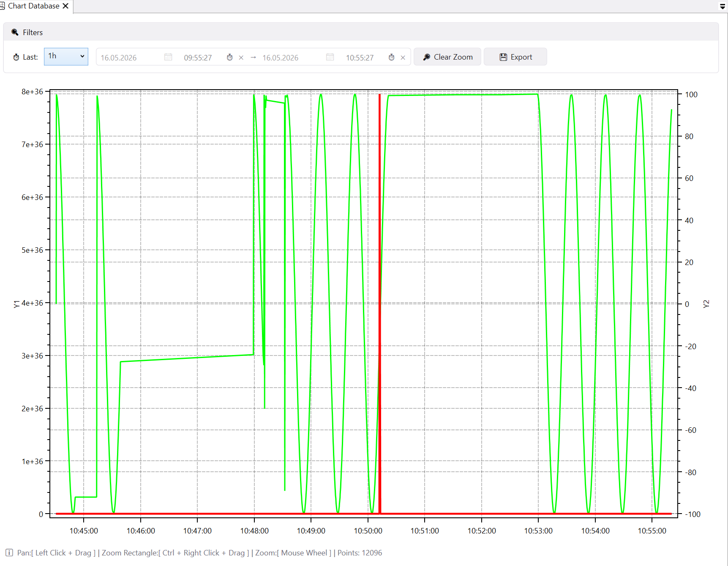
Task: Click the Export button
Action: 515,57
